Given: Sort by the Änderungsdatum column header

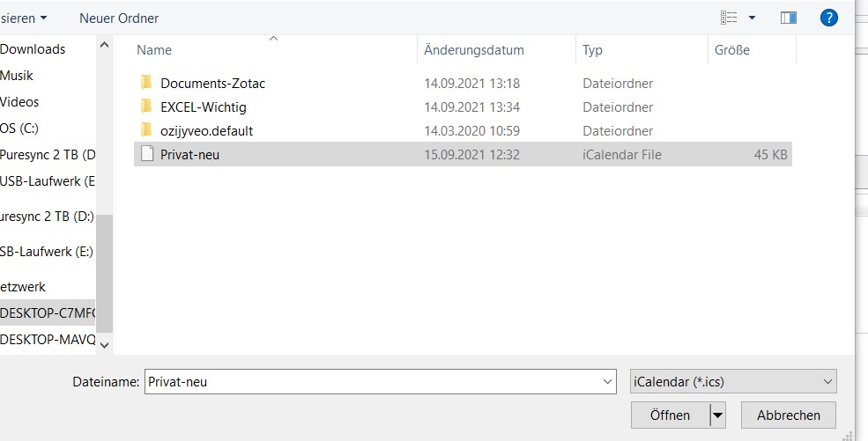Looking at the screenshot, I should pos(474,50).
